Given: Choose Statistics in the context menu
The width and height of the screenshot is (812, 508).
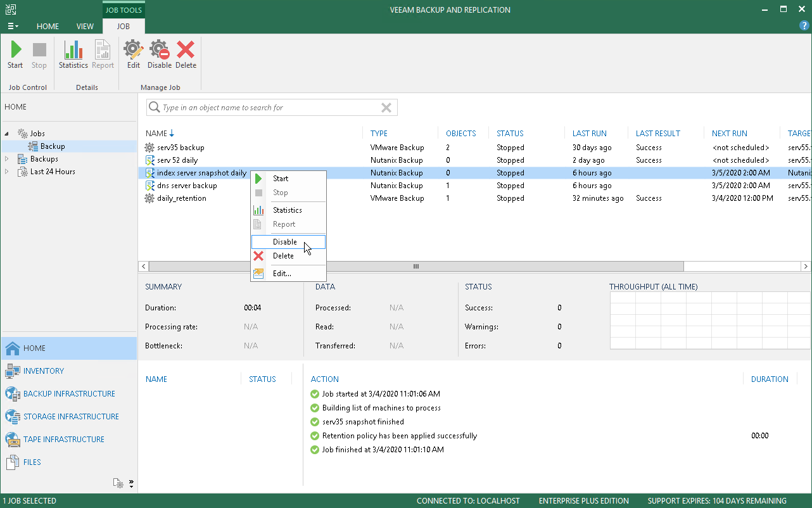Looking at the screenshot, I should click(x=288, y=210).
